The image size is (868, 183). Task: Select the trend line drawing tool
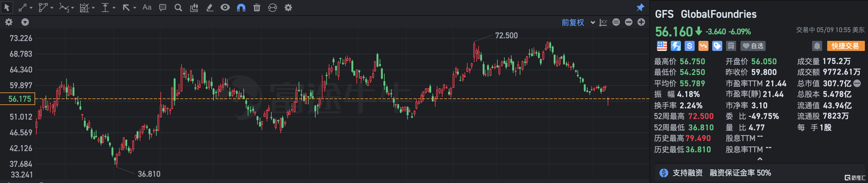click(x=23, y=8)
